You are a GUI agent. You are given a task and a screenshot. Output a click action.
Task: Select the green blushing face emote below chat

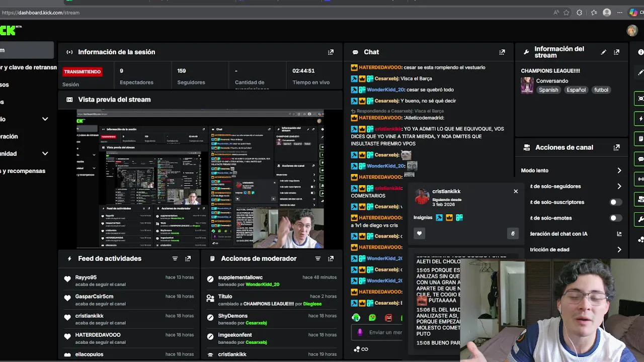[372, 317]
